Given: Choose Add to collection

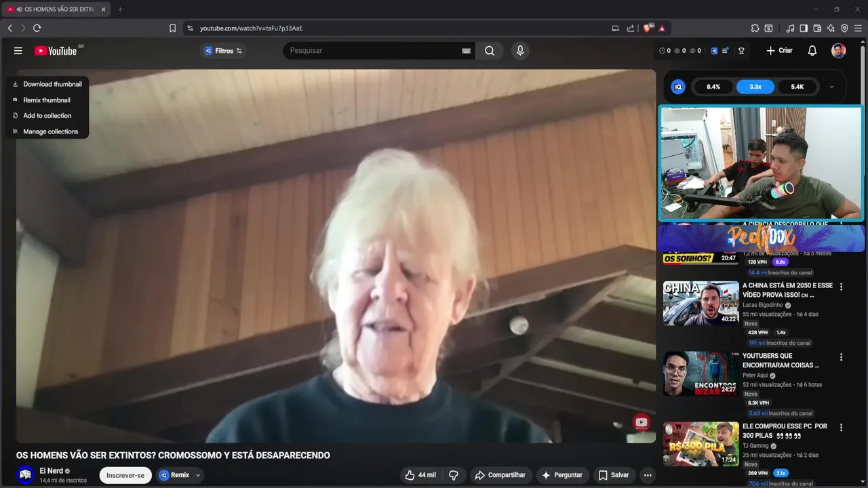Looking at the screenshot, I should coord(47,115).
